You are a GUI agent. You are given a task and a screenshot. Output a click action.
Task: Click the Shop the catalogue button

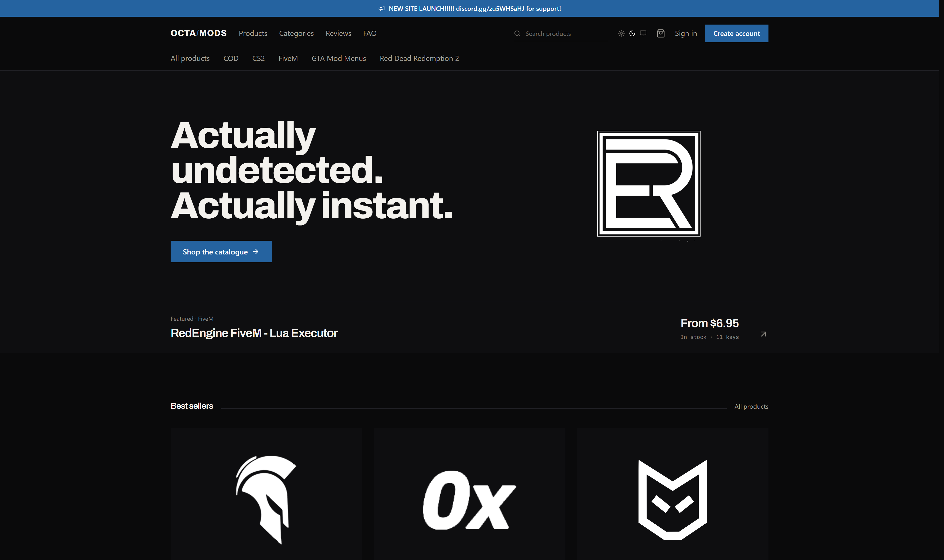click(221, 251)
